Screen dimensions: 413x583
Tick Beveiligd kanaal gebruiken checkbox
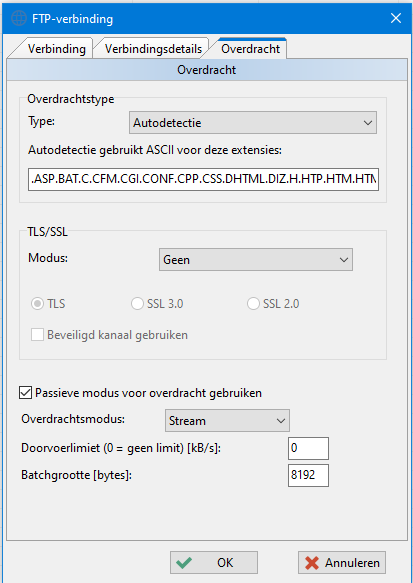click(x=37, y=335)
